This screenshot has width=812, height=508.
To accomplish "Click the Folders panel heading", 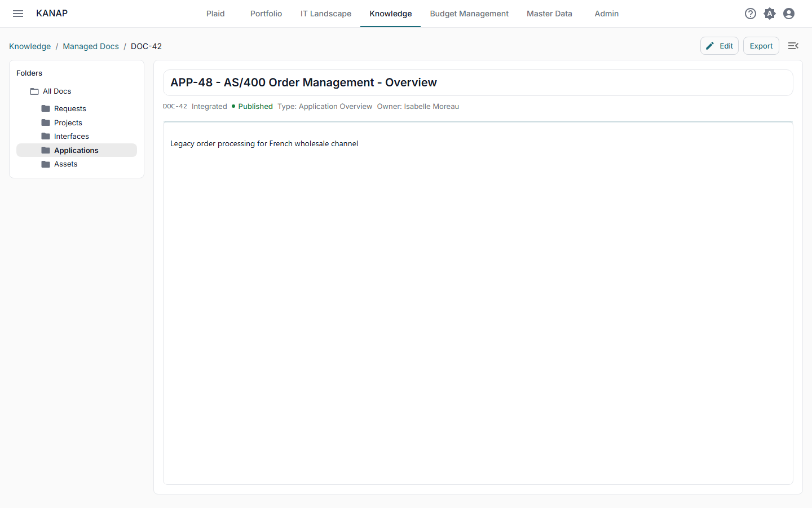I will 29,73.
